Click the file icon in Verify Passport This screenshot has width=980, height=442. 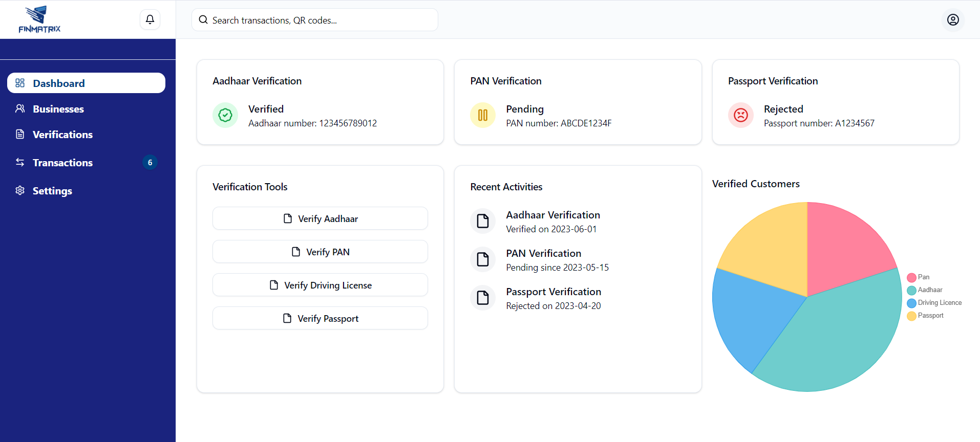287,318
